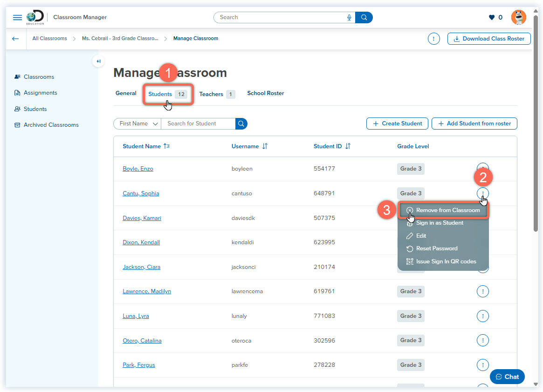
Task: Open the First Name filter dropdown
Action: [137, 124]
